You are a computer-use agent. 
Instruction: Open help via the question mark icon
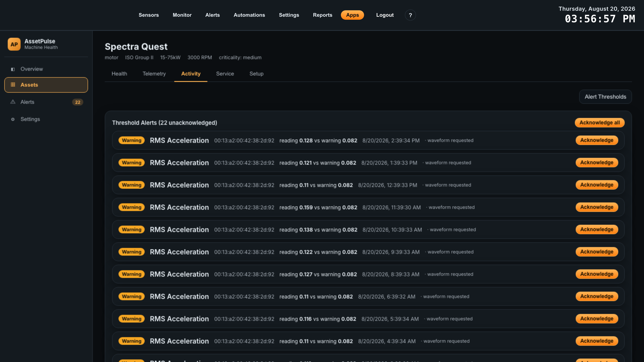tap(410, 15)
